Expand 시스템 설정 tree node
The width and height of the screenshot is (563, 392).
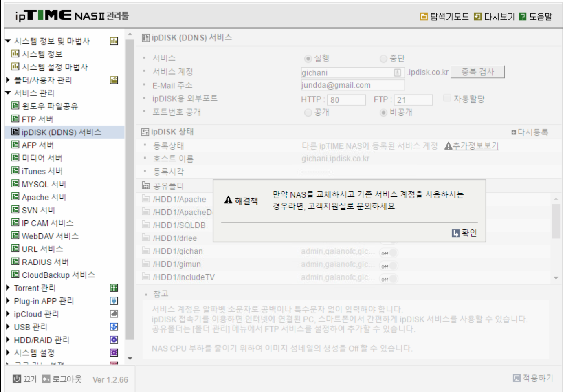pos(8,352)
